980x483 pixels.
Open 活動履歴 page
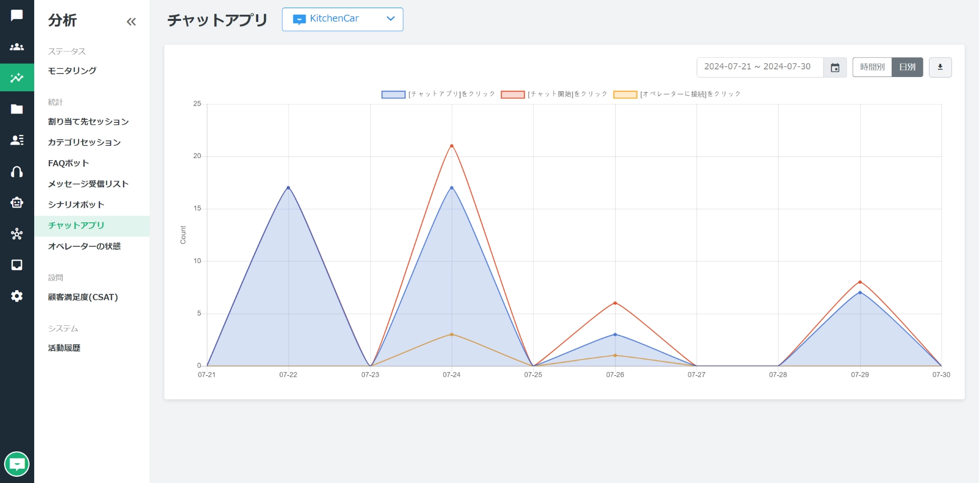click(x=64, y=348)
